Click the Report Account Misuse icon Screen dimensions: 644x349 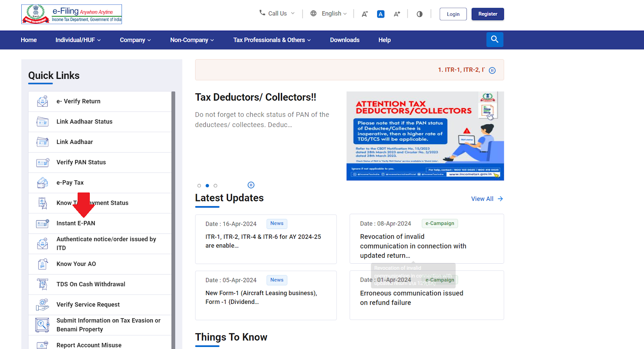point(43,345)
